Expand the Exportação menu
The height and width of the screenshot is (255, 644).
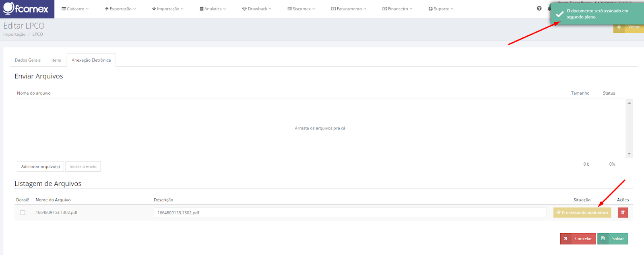coord(120,9)
